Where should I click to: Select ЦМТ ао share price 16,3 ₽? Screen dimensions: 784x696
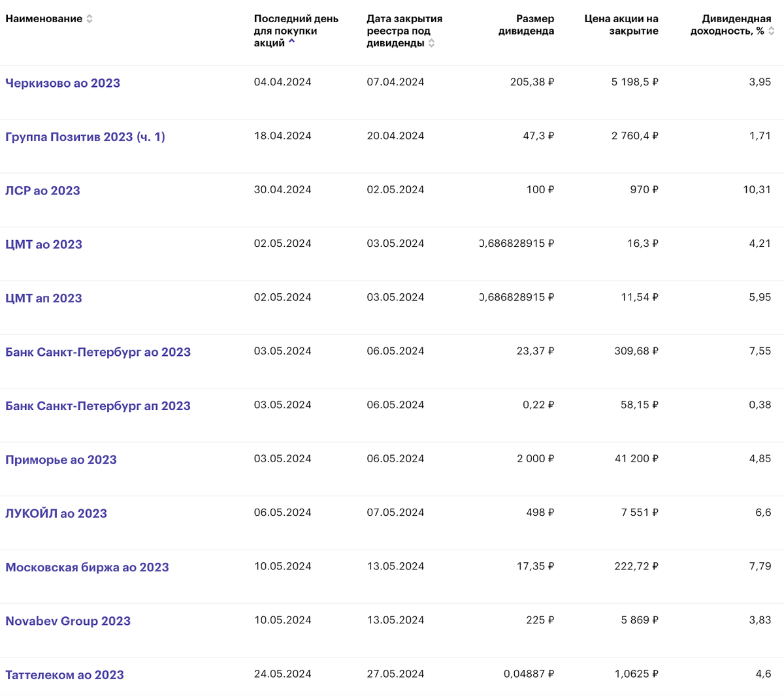(x=643, y=244)
